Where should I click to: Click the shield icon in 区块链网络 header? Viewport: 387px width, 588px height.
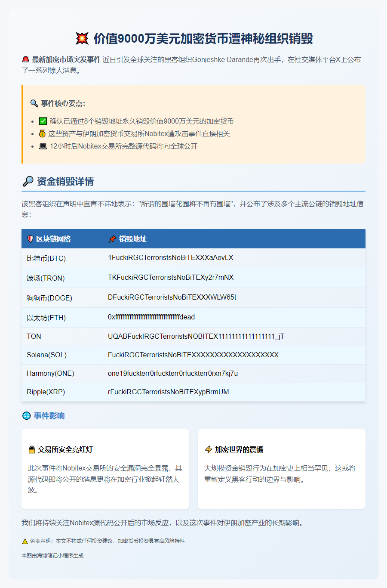coord(31,239)
